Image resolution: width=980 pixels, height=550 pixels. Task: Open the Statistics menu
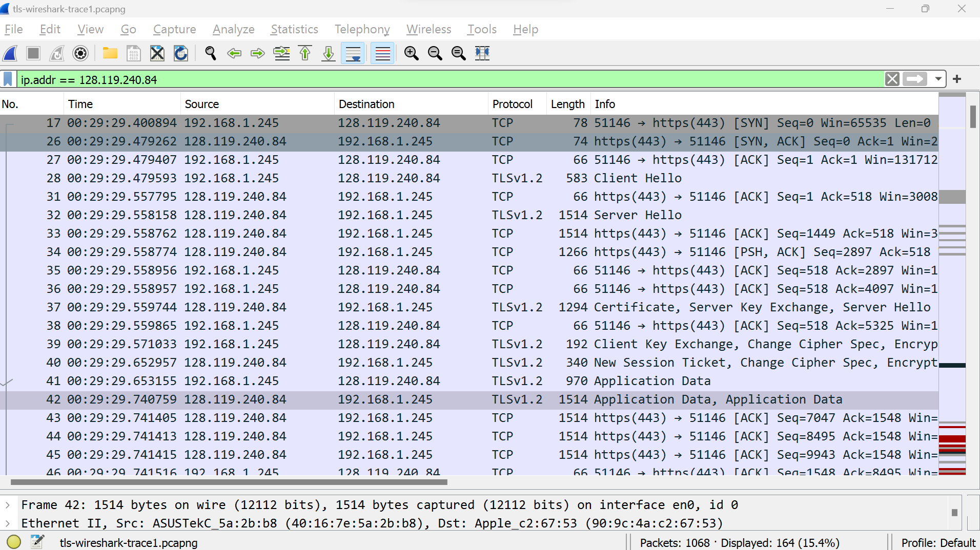(294, 29)
